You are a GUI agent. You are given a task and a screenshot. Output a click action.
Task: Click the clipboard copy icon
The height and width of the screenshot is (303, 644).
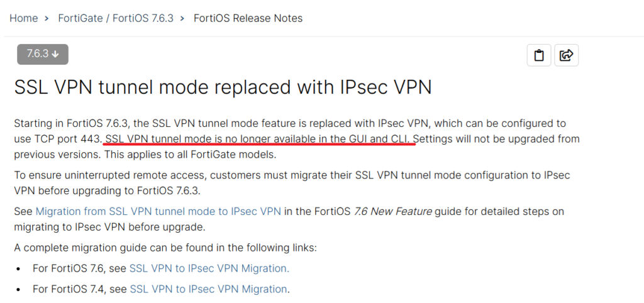click(x=538, y=55)
